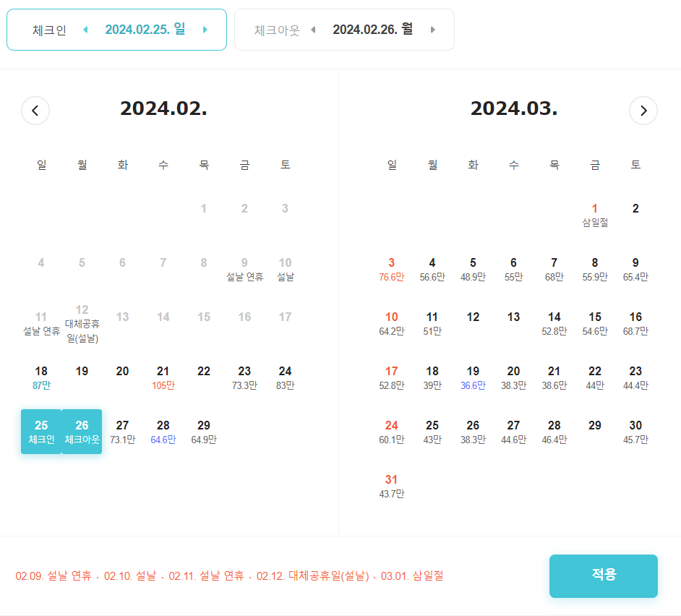Choose March 29 date
This screenshot has width=681, height=616.
[594, 426]
